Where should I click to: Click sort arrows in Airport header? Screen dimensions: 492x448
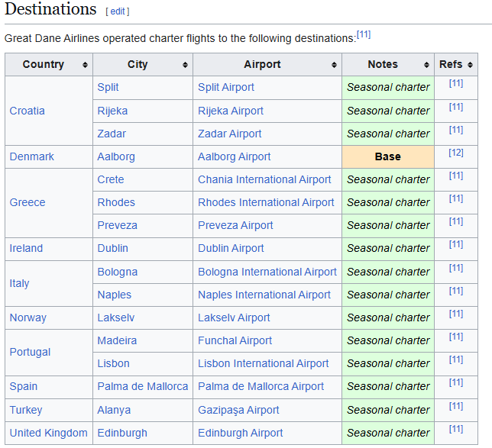(334, 65)
